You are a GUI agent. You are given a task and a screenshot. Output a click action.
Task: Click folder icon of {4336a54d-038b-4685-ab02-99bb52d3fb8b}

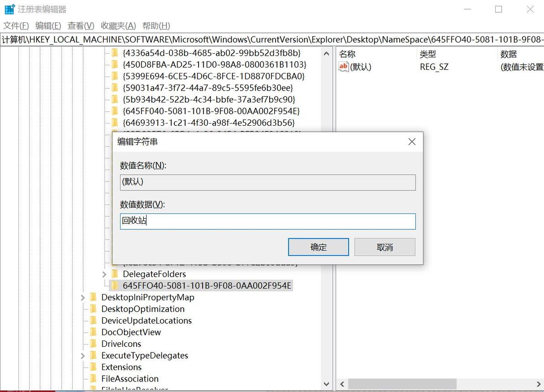coord(115,53)
